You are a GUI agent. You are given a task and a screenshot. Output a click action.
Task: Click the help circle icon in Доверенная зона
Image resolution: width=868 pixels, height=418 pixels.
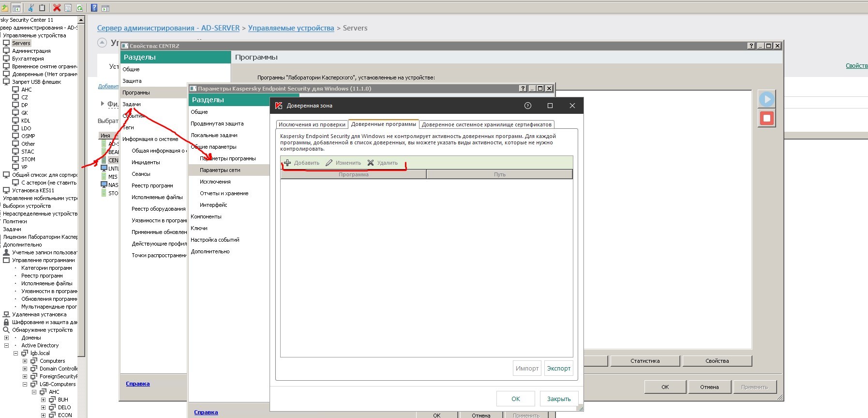click(528, 106)
